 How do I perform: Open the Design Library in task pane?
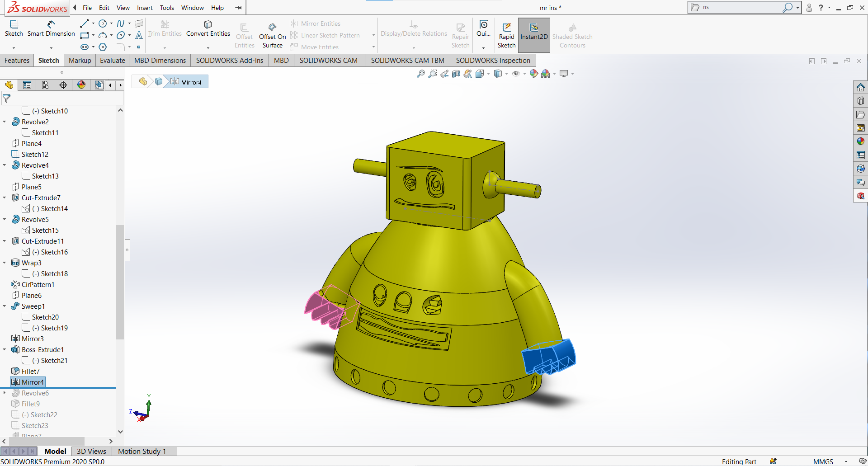pos(861,101)
